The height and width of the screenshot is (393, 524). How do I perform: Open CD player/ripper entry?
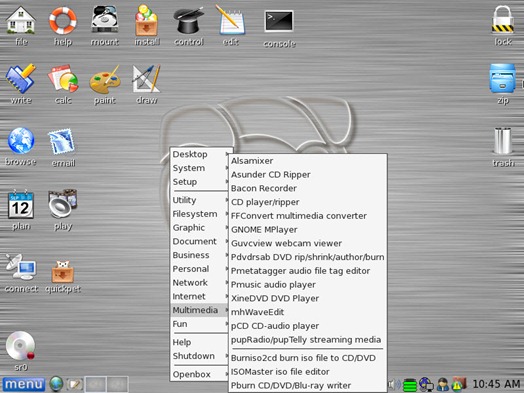pos(308,202)
